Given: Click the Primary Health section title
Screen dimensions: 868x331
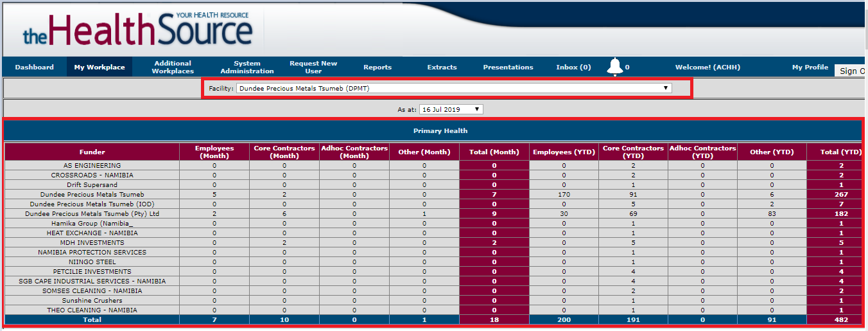Looking at the screenshot, I should point(440,130).
